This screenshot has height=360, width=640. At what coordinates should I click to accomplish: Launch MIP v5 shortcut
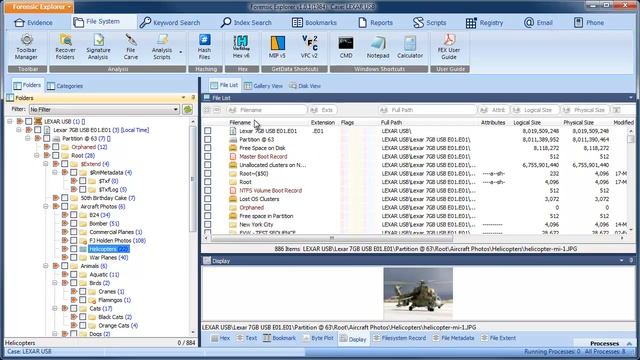point(277,47)
